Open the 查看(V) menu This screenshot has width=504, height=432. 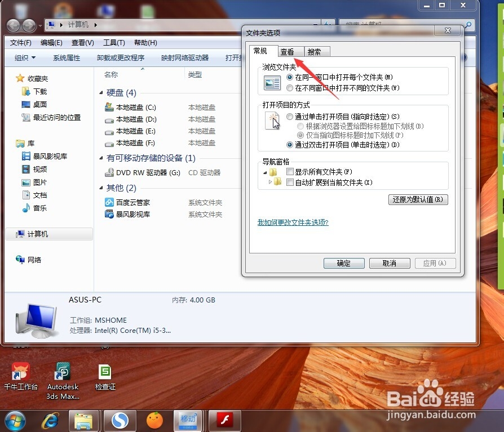pyautogui.click(x=83, y=43)
